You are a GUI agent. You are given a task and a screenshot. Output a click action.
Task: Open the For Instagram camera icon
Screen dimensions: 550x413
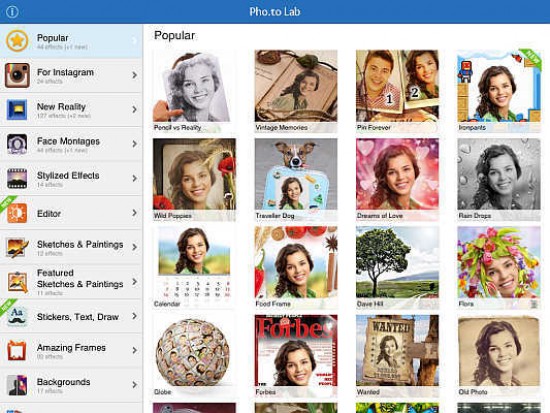point(17,75)
